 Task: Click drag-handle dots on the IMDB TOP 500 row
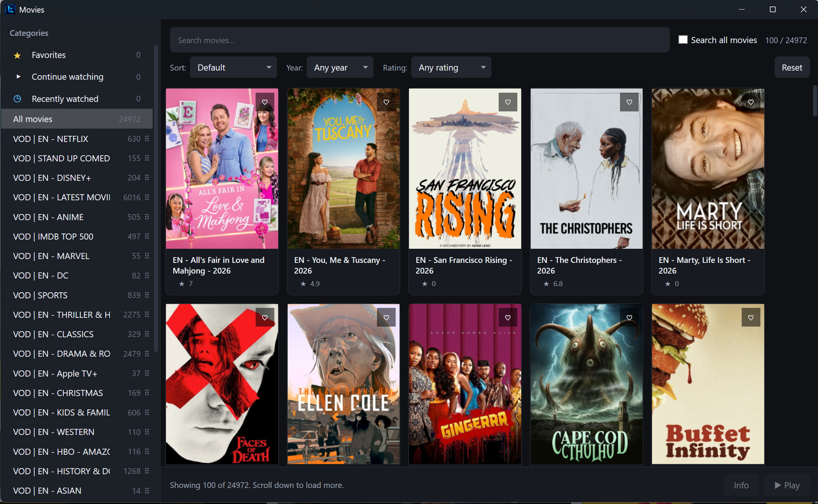[147, 236]
